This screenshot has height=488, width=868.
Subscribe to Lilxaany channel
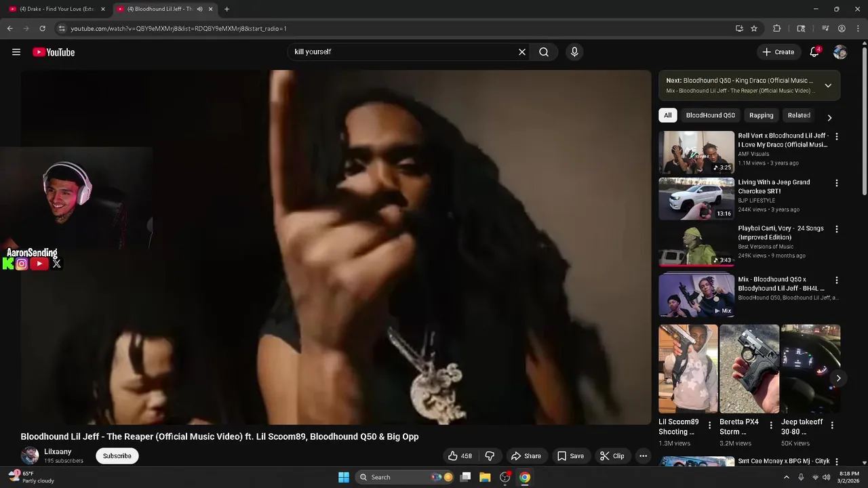(x=117, y=456)
